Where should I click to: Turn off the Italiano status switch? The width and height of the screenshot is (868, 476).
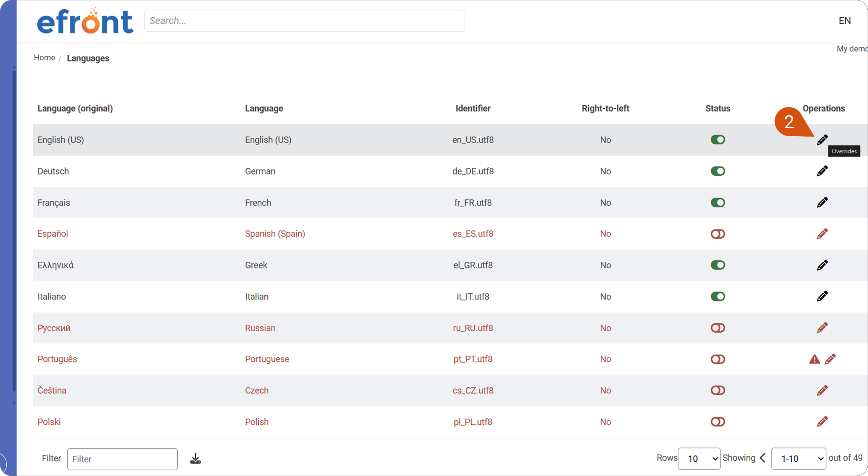(x=718, y=296)
